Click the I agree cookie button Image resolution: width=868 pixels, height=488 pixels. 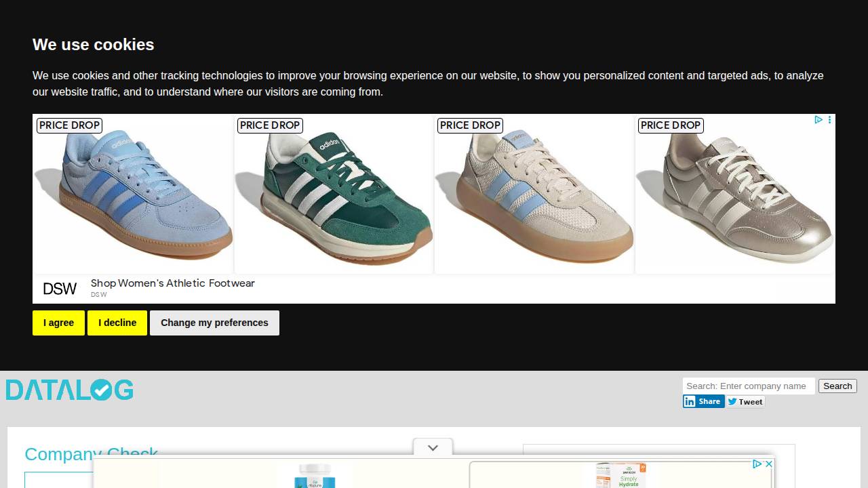pos(58,323)
